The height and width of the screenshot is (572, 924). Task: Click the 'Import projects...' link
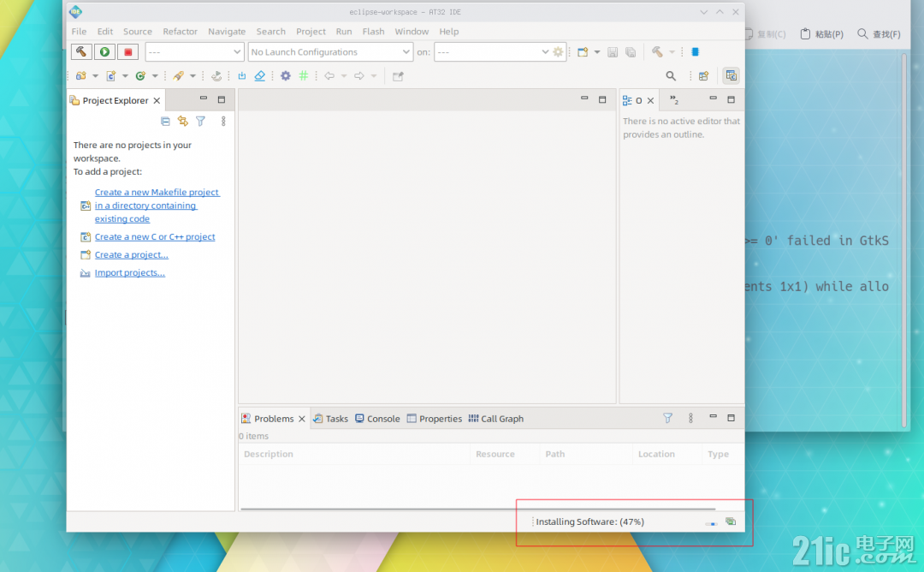click(x=130, y=272)
